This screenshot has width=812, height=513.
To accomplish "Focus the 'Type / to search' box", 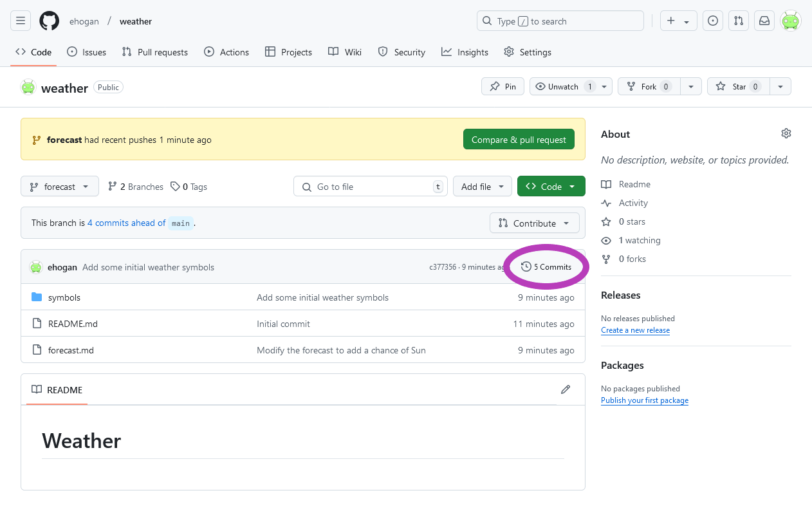I will (560, 21).
